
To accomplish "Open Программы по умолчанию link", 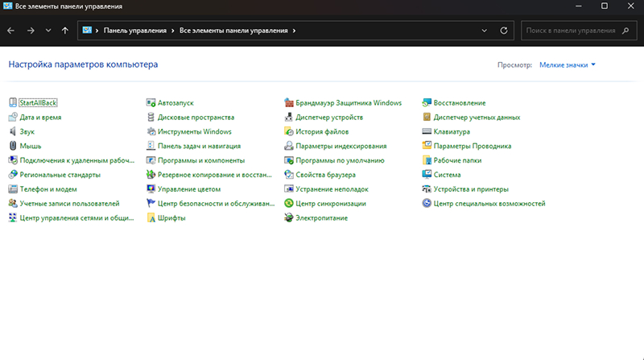I will [x=340, y=160].
